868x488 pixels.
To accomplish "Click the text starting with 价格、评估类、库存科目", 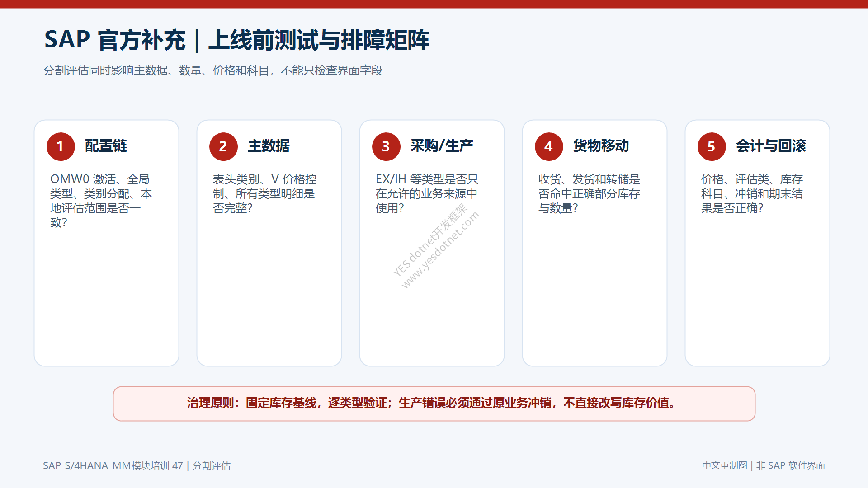I will [x=752, y=193].
